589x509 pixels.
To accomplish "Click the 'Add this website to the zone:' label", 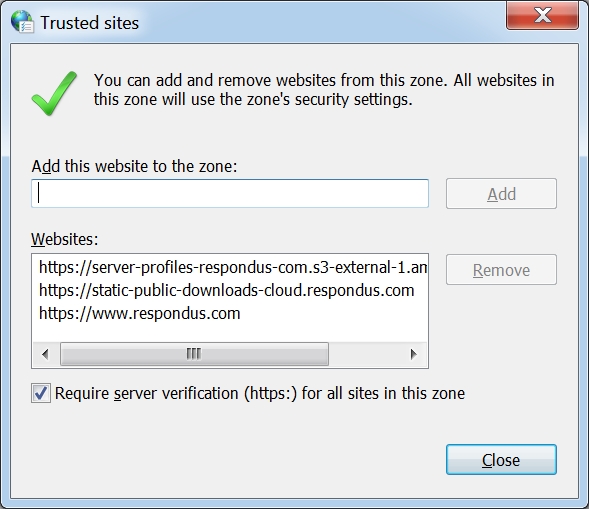I will pyautogui.click(x=134, y=166).
